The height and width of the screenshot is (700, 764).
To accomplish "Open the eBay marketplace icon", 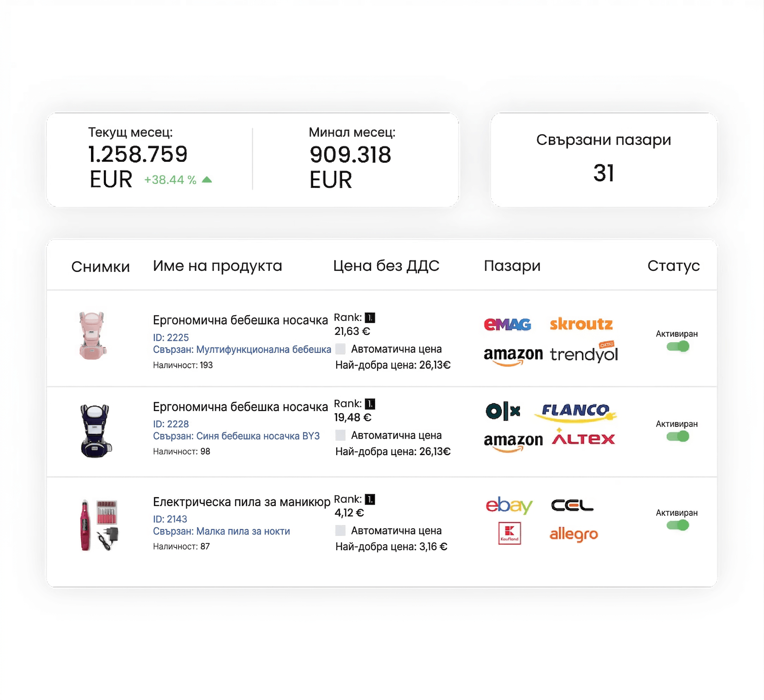I will tap(509, 505).
